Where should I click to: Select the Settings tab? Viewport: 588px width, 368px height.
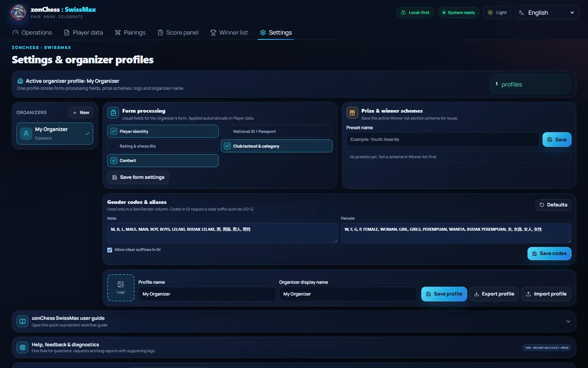[276, 33]
